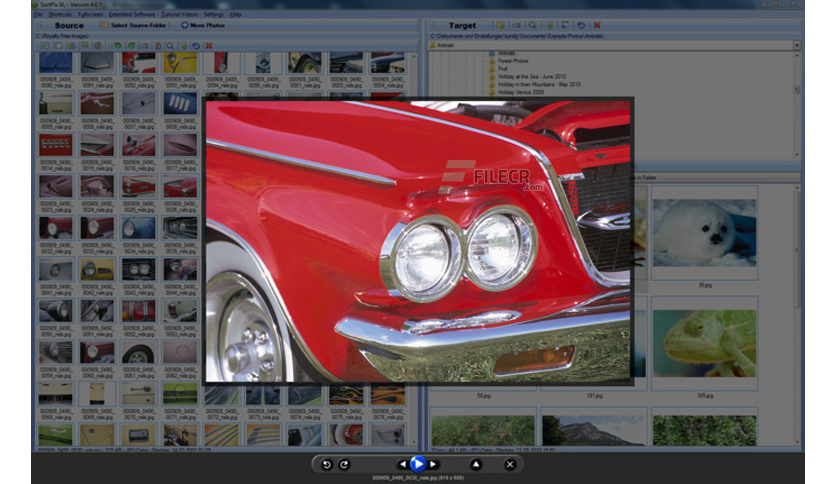The width and height of the screenshot is (836, 484).
Task: Select source thumbnail 000909_0489_0093_nals.jpg
Action: coord(180,63)
